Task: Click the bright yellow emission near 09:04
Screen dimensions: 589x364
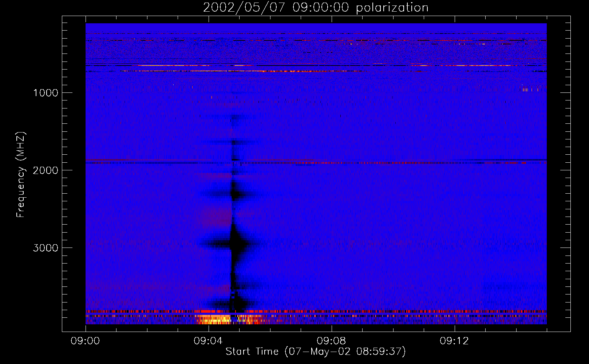Action: point(215,320)
